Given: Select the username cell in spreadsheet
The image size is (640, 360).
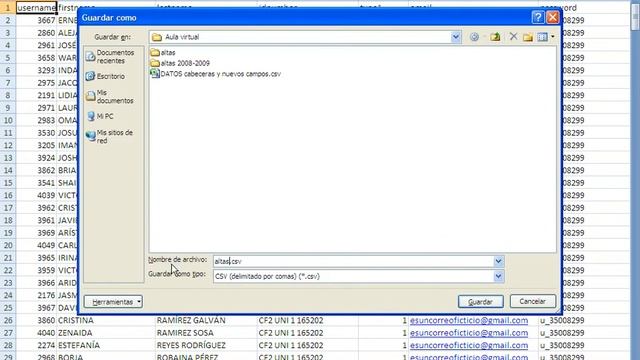Looking at the screenshot, I should pos(36,8).
